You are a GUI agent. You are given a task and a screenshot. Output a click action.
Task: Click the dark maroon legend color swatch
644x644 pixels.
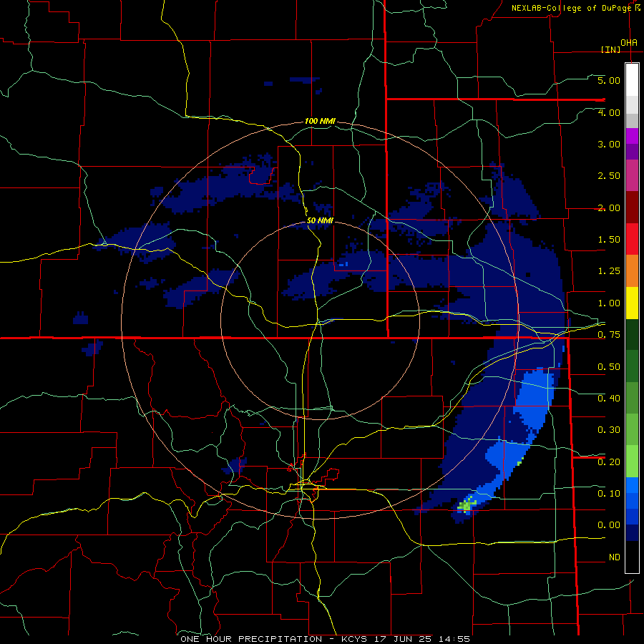tap(632, 207)
